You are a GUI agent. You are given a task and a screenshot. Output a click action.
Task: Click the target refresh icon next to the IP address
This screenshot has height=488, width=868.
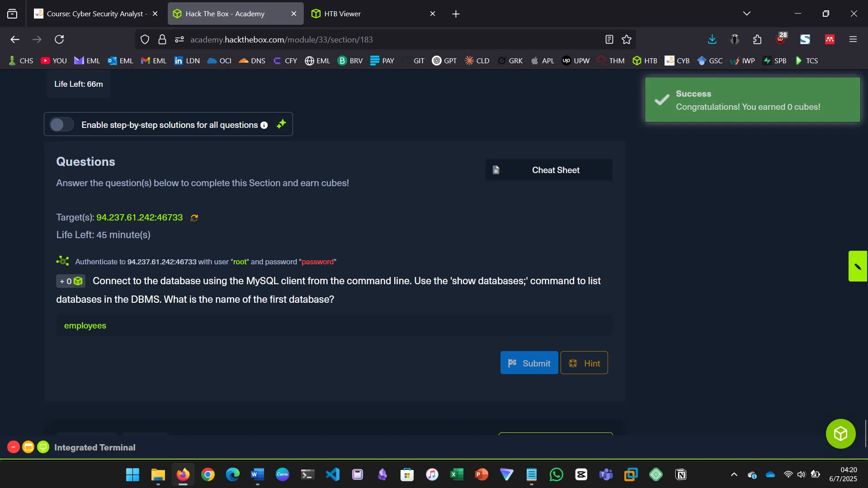pos(194,218)
